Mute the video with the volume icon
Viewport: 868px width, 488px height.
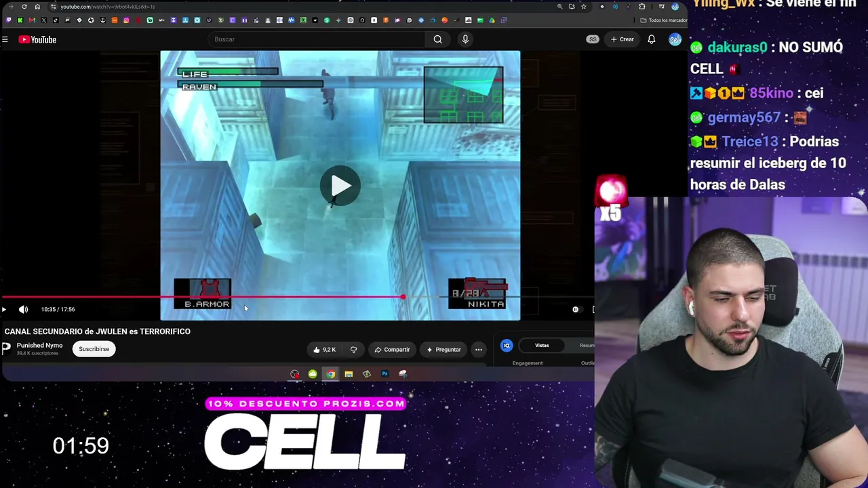(x=24, y=309)
